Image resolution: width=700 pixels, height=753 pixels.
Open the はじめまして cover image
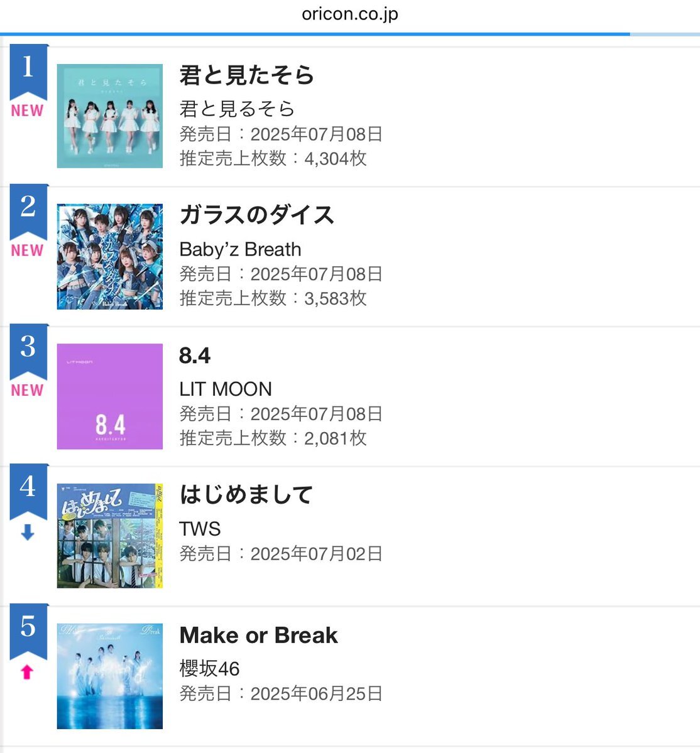click(x=109, y=536)
